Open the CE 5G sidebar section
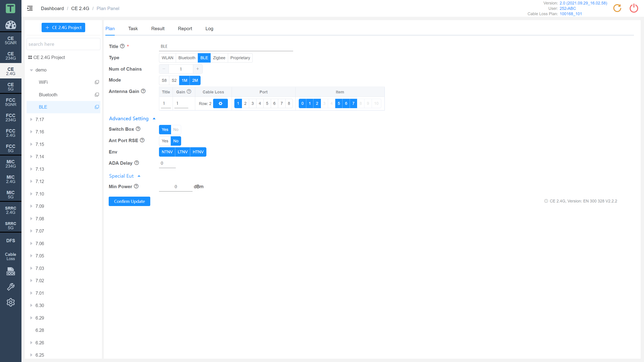This screenshot has width=644, height=362. coord(11,87)
